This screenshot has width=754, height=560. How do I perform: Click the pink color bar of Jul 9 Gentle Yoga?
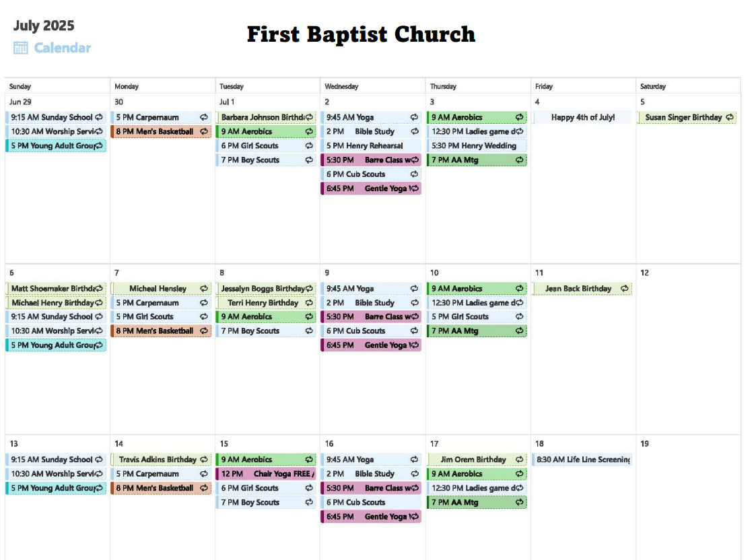click(322, 345)
